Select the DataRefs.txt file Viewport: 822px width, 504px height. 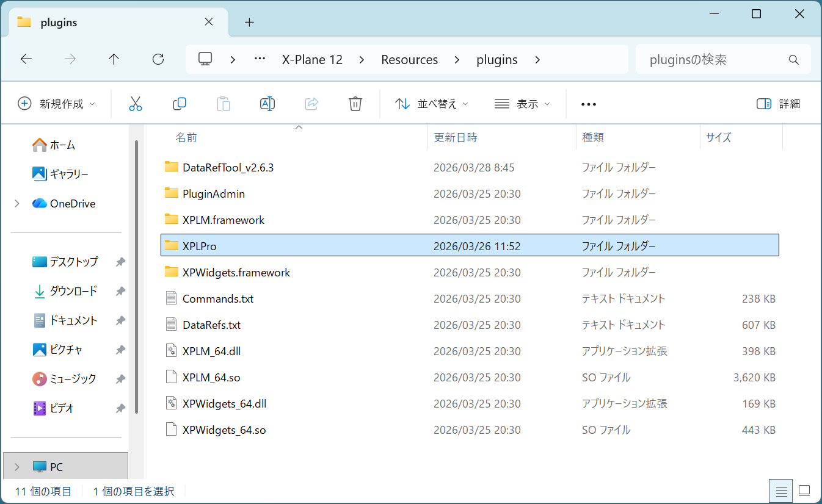(x=211, y=325)
